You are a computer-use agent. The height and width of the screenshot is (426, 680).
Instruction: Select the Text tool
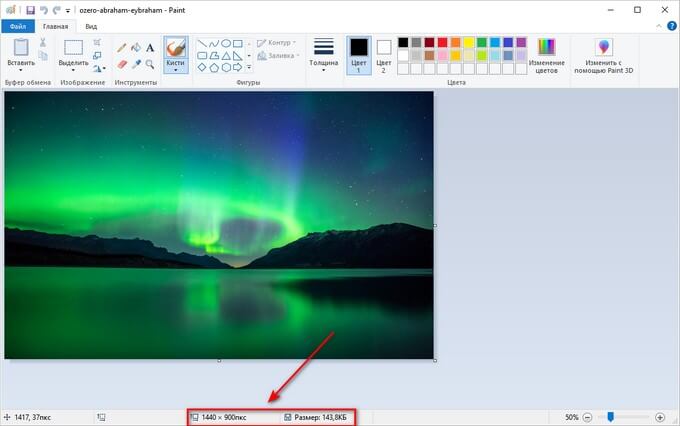tap(150, 46)
